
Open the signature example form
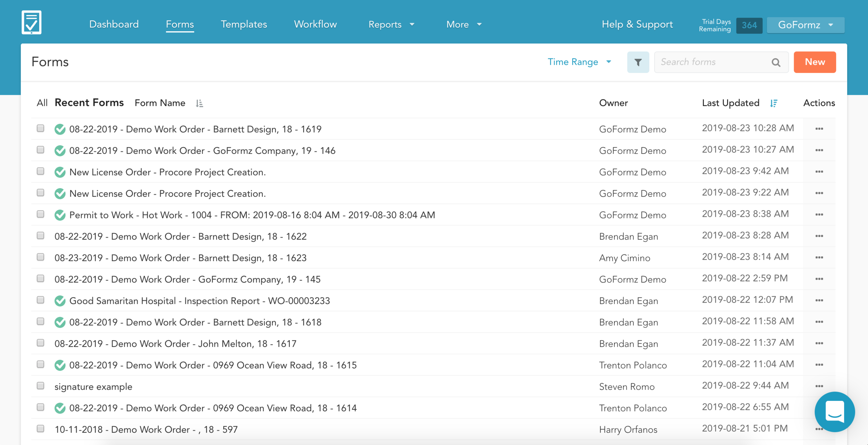click(93, 387)
